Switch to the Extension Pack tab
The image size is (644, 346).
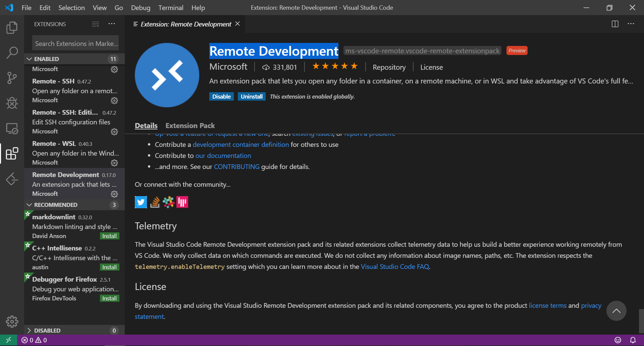click(x=190, y=126)
